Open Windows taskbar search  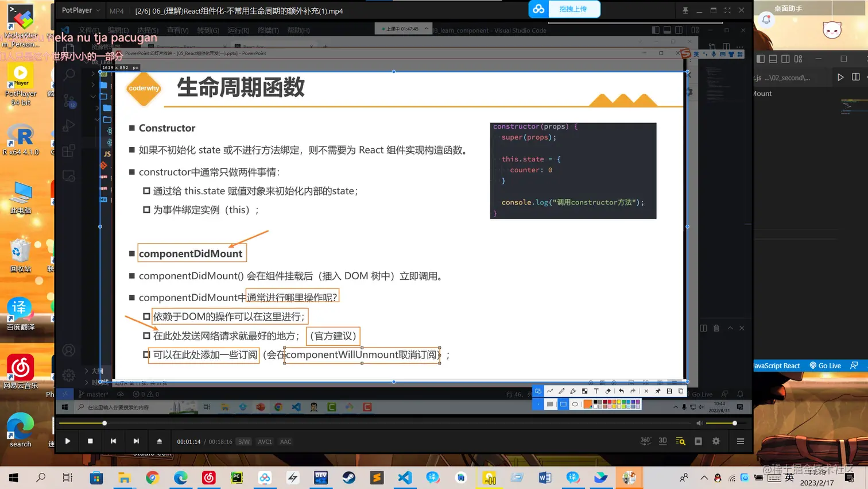point(41,478)
